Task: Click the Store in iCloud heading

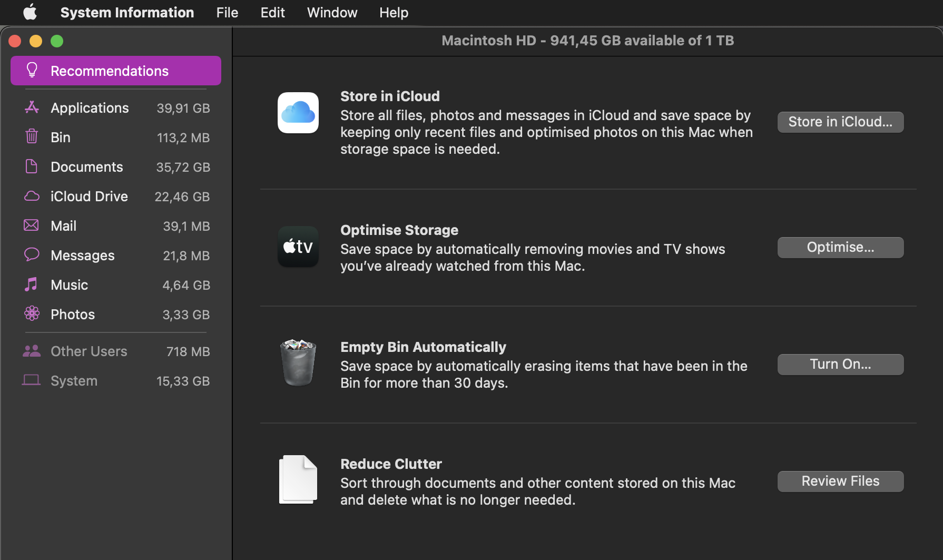Action: 390,96
